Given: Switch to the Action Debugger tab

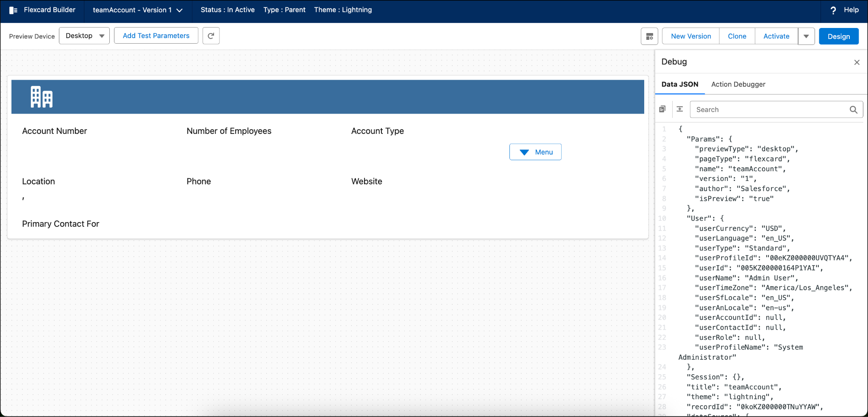Looking at the screenshot, I should coord(738,84).
